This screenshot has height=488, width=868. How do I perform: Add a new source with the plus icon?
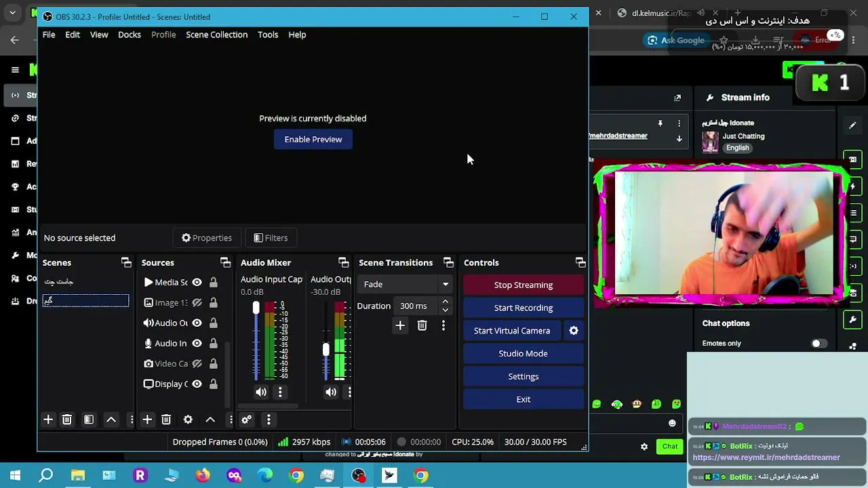[147, 420]
